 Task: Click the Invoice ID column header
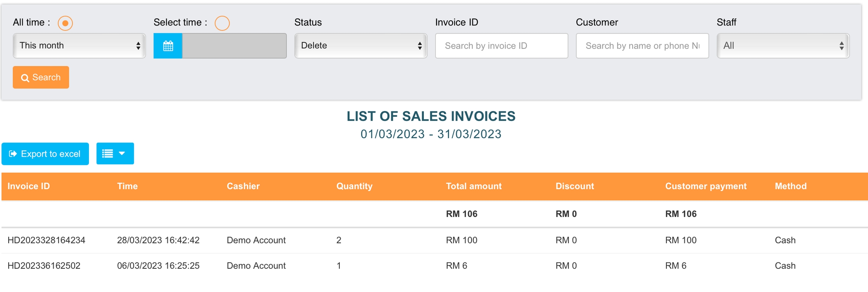pos(29,186)
